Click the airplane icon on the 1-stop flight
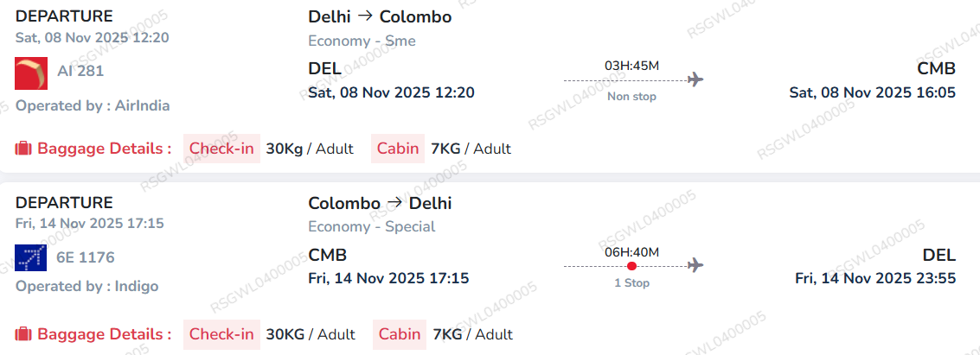 (x=695, y=265)
